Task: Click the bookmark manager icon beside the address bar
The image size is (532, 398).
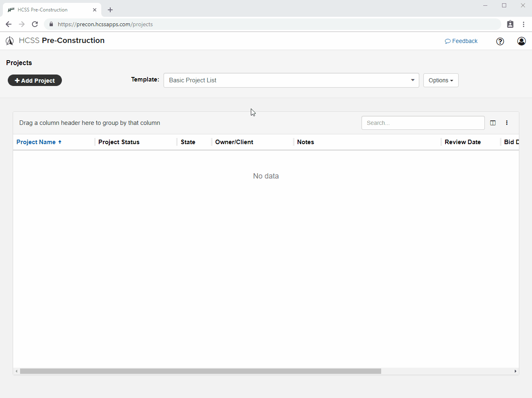Action: [510, 24]
